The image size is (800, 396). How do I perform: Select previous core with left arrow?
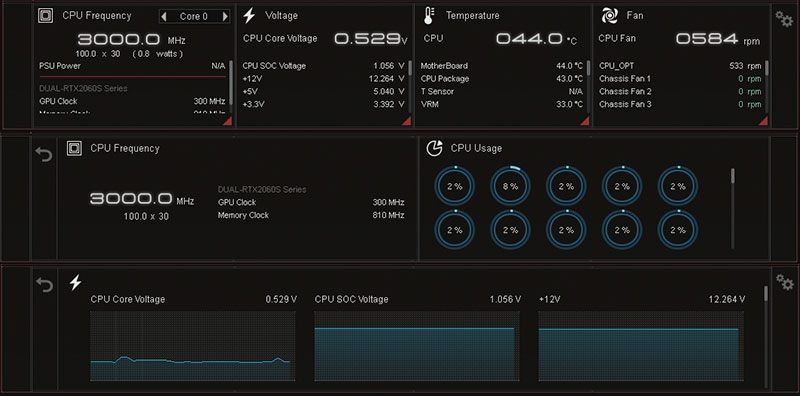coord(164,16)
